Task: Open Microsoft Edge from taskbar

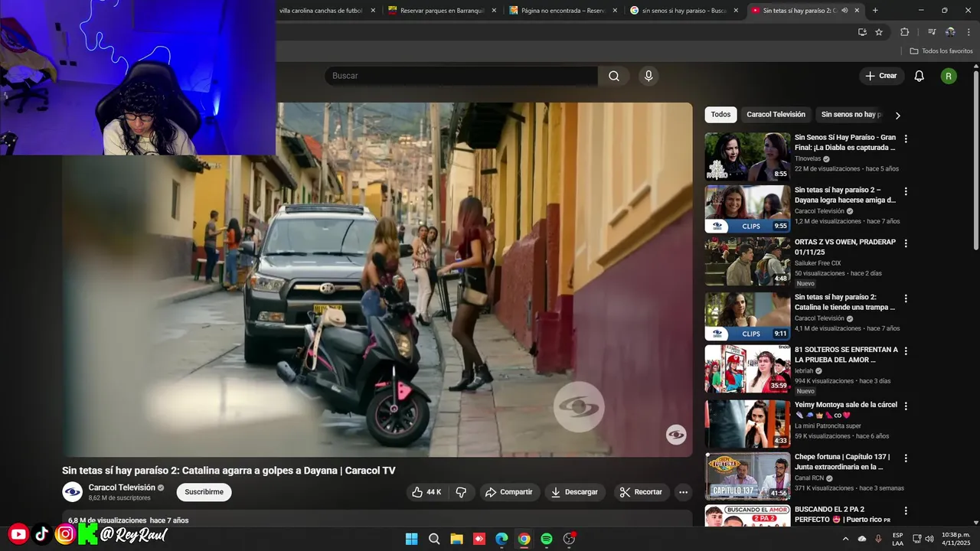Action: click(x=501, y=539)
